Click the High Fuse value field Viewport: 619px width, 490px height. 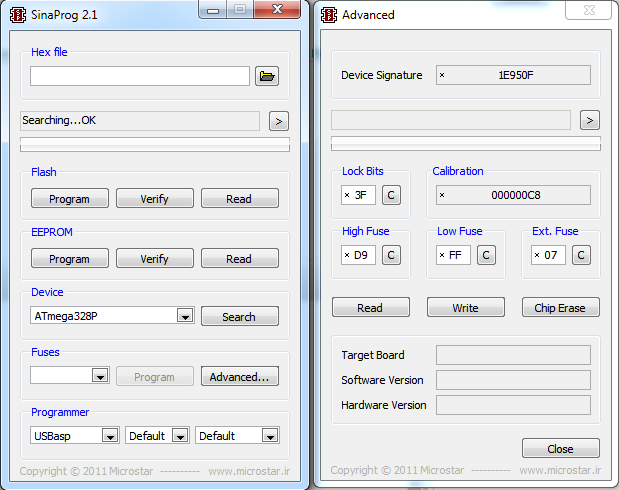pos(358,255)
